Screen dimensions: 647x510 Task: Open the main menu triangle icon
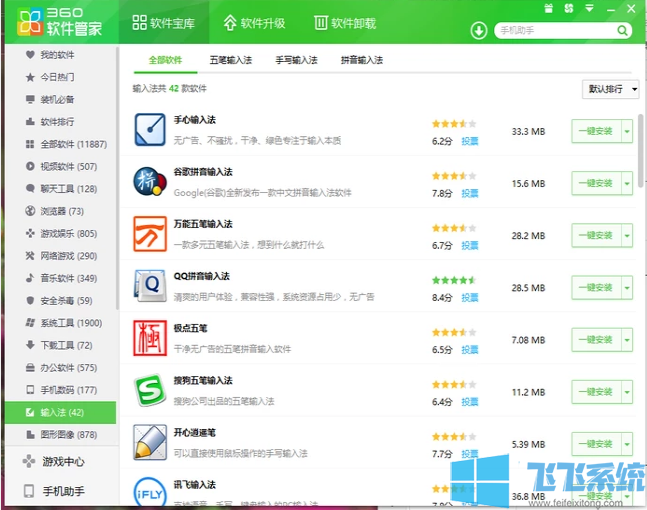coord(590,8)
